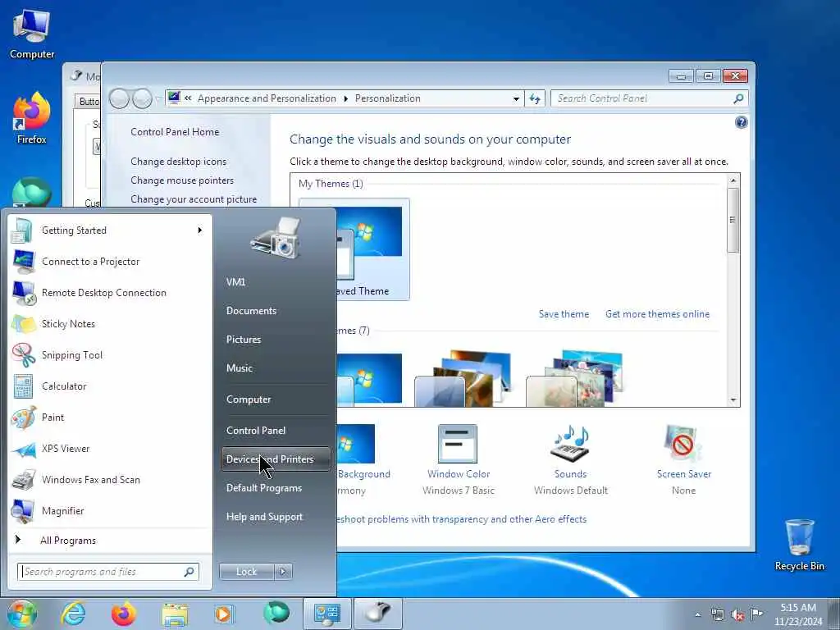Image resolution: width=840 pixels, height=630 pixels.
Task: Open Control Panel Home link
Action: click(x=175, y=132)
